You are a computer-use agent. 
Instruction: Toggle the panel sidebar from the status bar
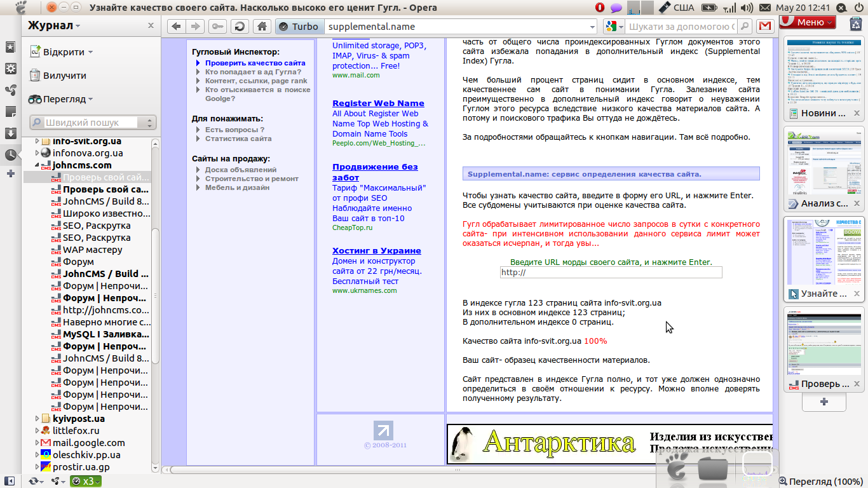[x=10, y=481]
